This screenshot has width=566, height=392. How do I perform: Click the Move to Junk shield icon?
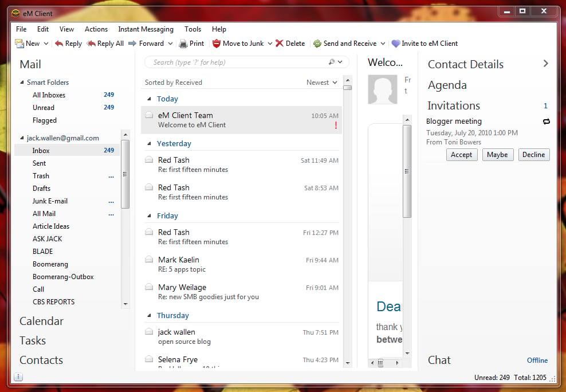point(216,44)
